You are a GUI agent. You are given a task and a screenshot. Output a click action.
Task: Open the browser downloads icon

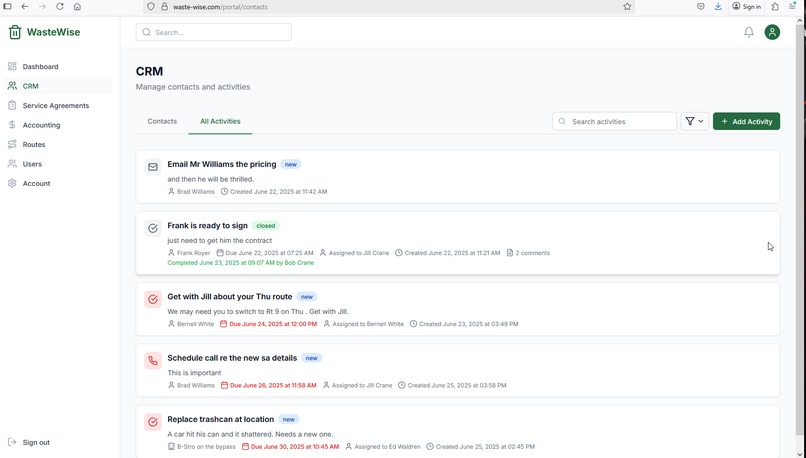coord(718,7)
